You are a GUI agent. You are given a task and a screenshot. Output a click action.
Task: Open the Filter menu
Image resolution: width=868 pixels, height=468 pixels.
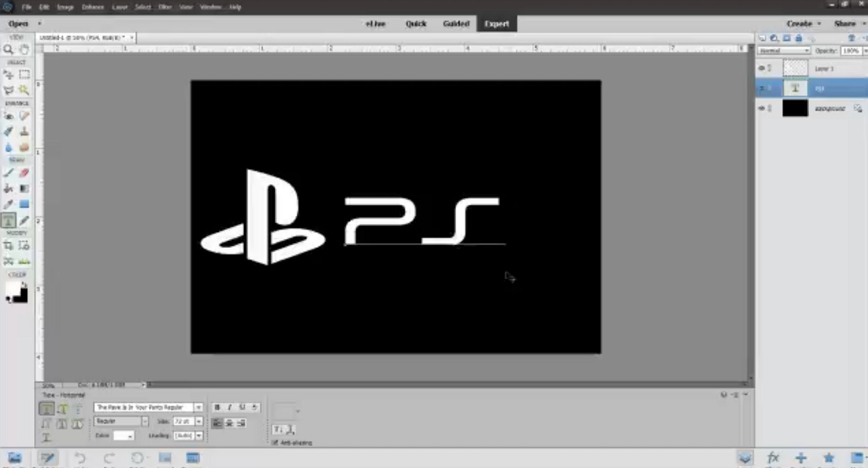tap(165, 7)
